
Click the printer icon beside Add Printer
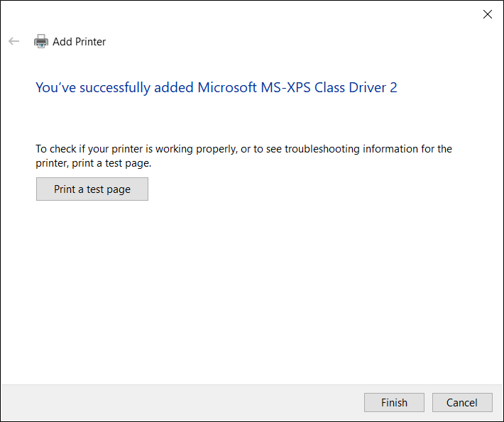tap(41, 41)
